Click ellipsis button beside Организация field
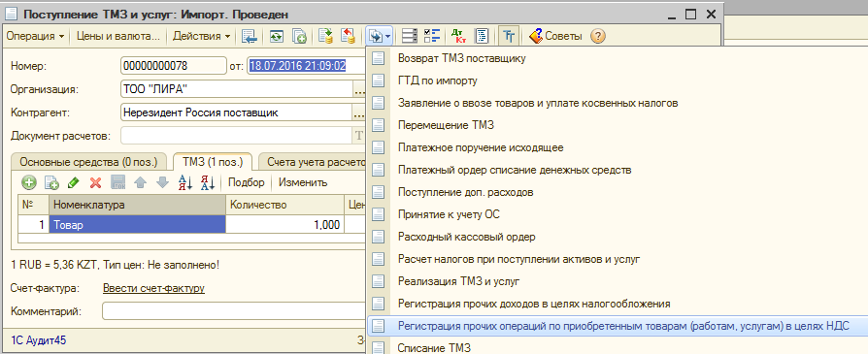 point(359,89)
